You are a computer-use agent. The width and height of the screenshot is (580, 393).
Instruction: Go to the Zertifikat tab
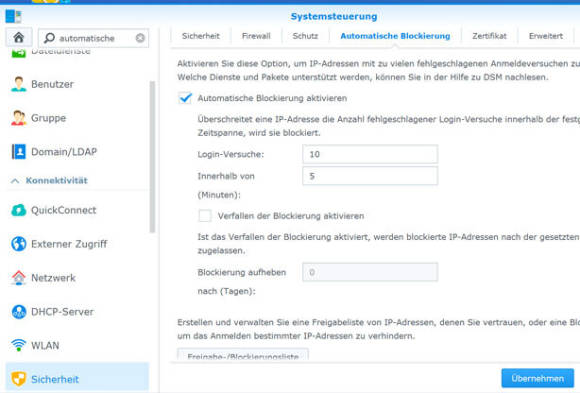[489, 36]
